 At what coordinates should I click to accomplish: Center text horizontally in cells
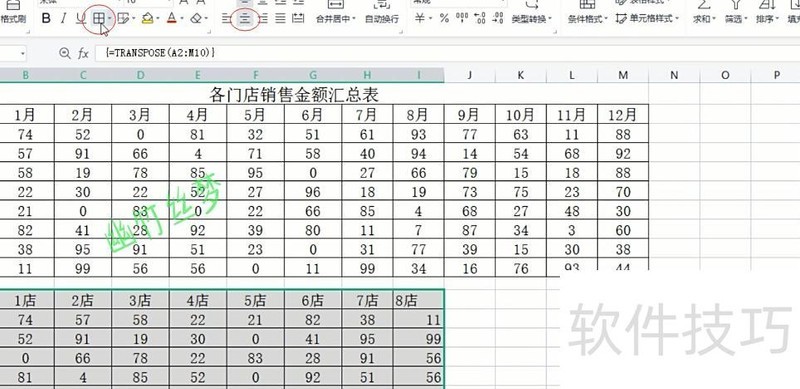[245, 19]
